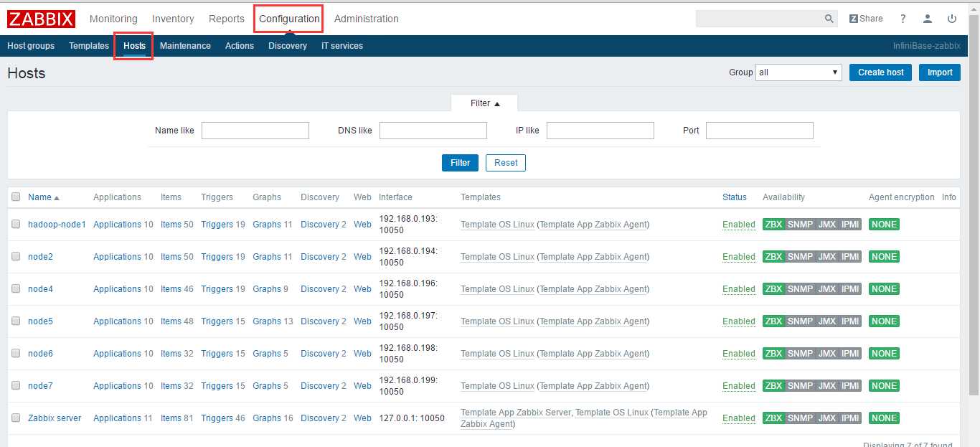Open the hadoop-node1 host link
Image resolution: width=980 pixels, height=447 pixels.
(x=57, y=225)
